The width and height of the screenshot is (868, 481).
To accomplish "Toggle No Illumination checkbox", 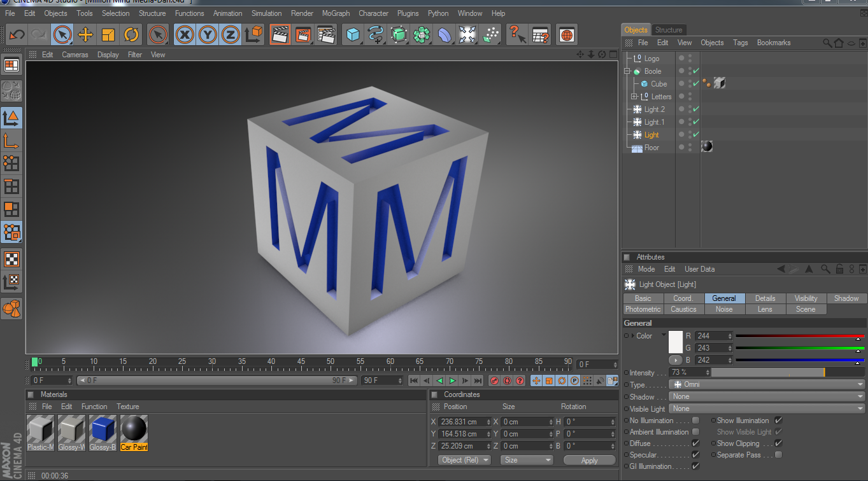I will [695, 421].
